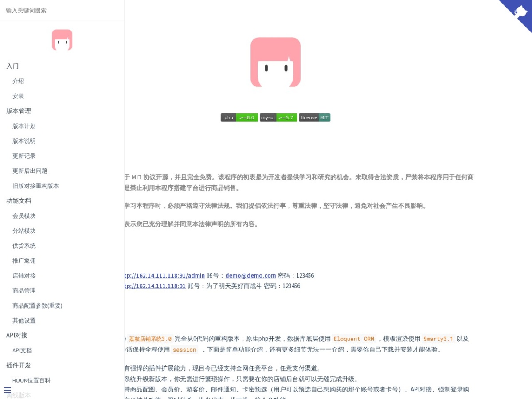
Task: Focus the keyword search input field
Action: [62, 10]
